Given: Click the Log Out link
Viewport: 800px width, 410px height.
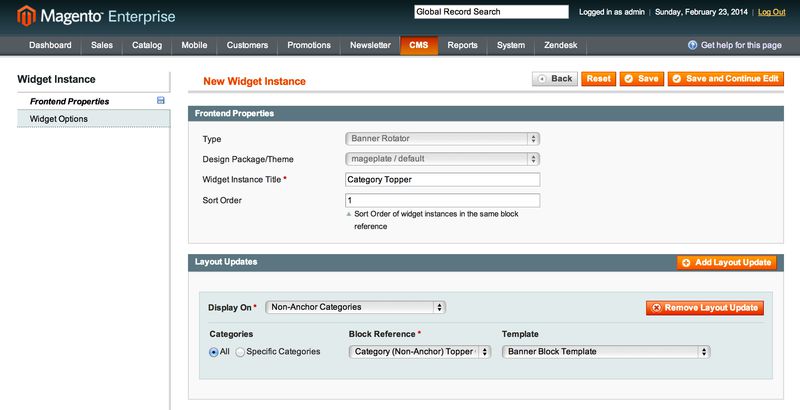Looking at the screenshot, I should pos(771,12).
